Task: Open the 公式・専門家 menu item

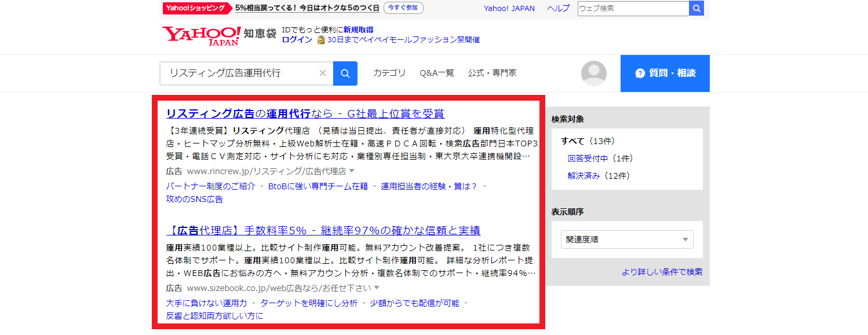Action: (x=492, y=73)
